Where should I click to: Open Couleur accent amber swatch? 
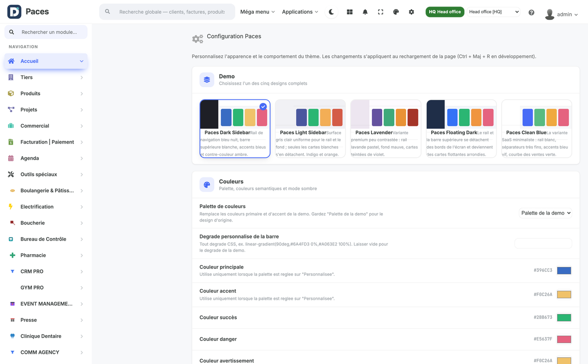(x=564, y=294)
